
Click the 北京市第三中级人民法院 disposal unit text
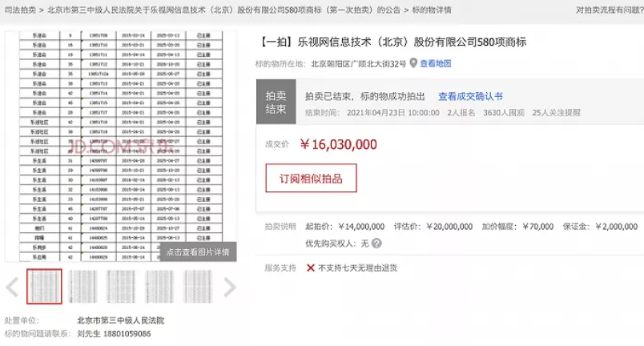point(121,320)
